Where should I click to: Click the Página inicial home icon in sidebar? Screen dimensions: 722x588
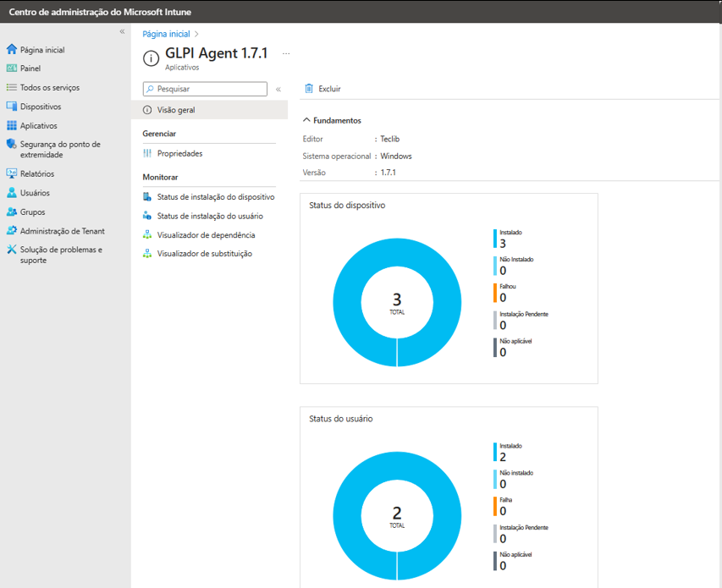click(x=12, y=49)
